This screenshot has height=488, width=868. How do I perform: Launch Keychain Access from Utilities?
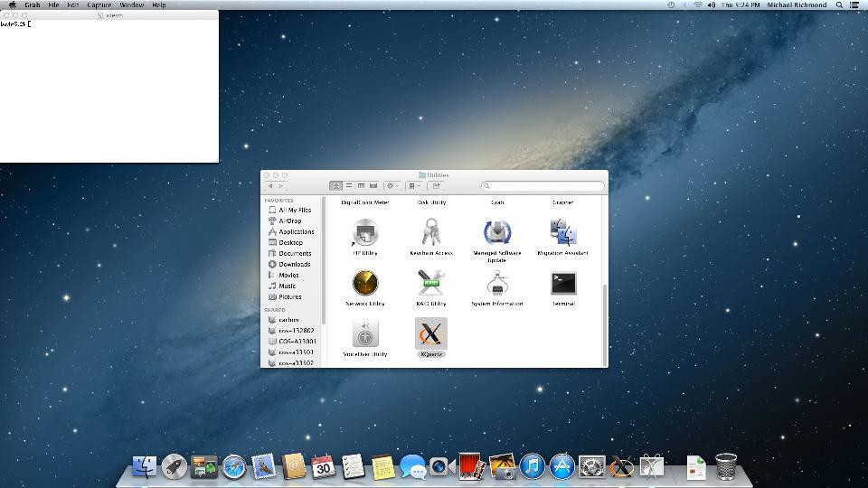click(x=431, y=233)
